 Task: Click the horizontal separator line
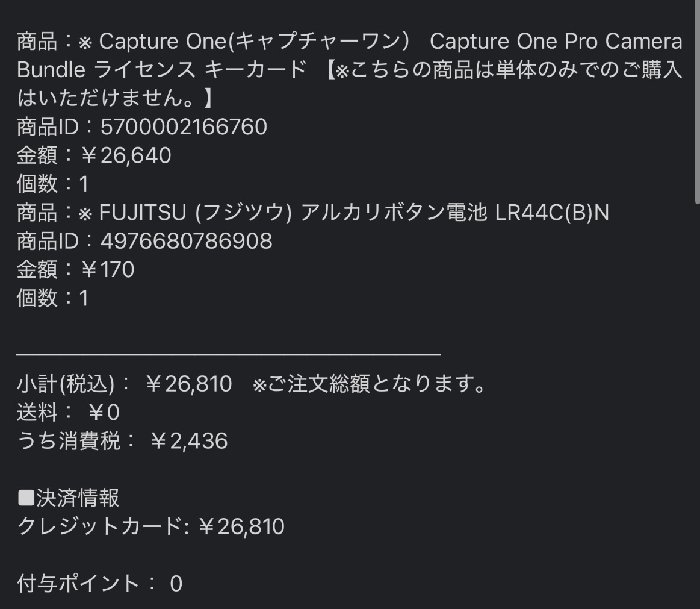(x=229, y=355)
